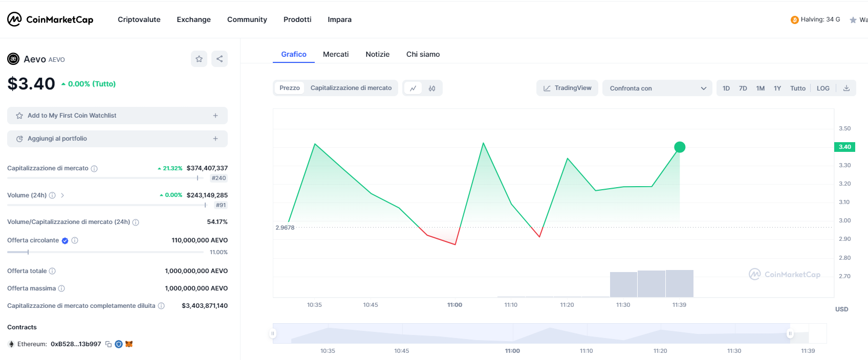Select the Prezzo chart toggle

pyautogui.click(x=290, y=88)
